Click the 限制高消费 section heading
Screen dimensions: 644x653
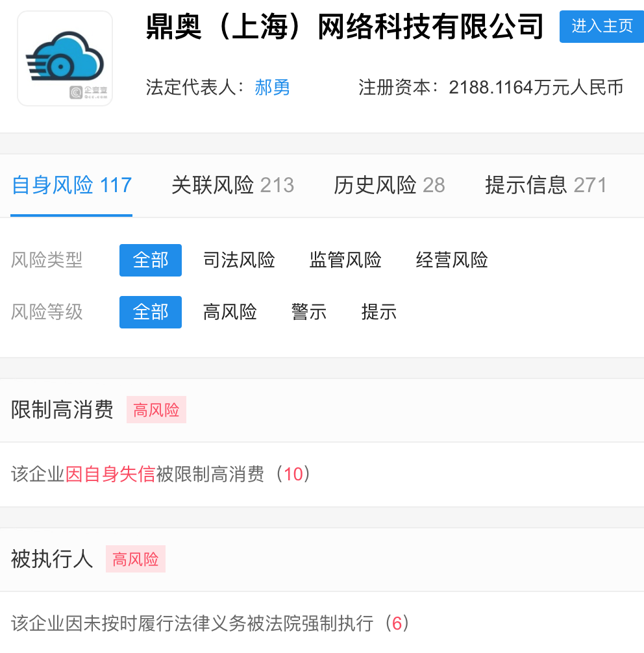point(62,410)
